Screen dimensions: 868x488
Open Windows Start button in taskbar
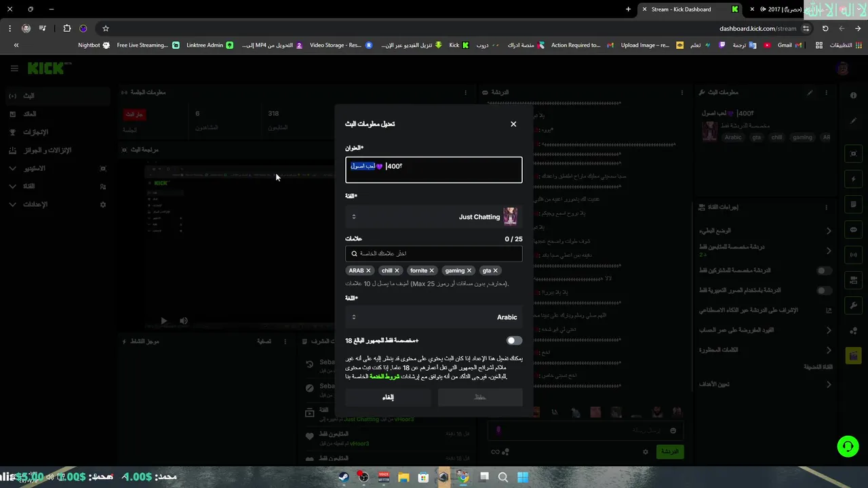(x=523, y=477)
